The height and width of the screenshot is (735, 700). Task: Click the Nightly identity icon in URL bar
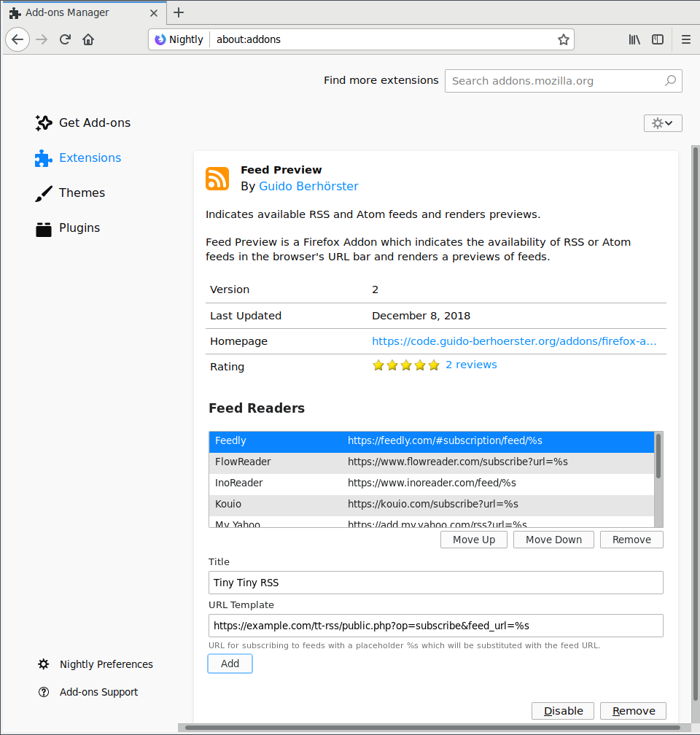tap(160, 39)
